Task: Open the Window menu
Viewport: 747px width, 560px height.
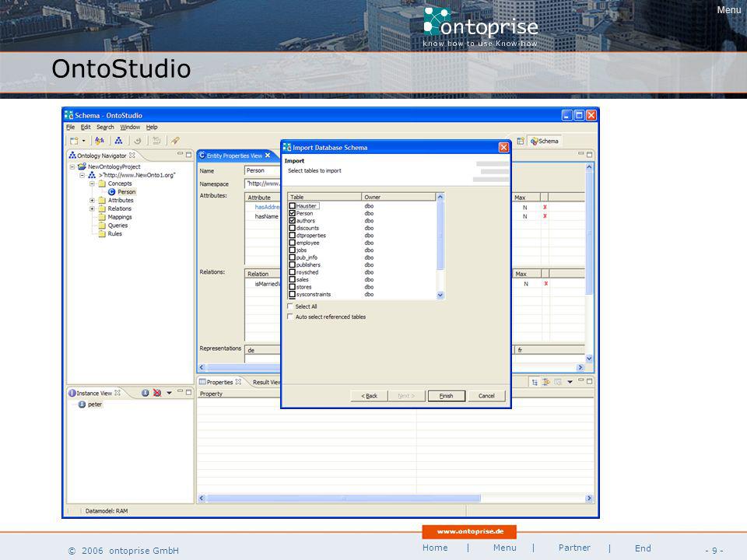Action: coord(130,127)
